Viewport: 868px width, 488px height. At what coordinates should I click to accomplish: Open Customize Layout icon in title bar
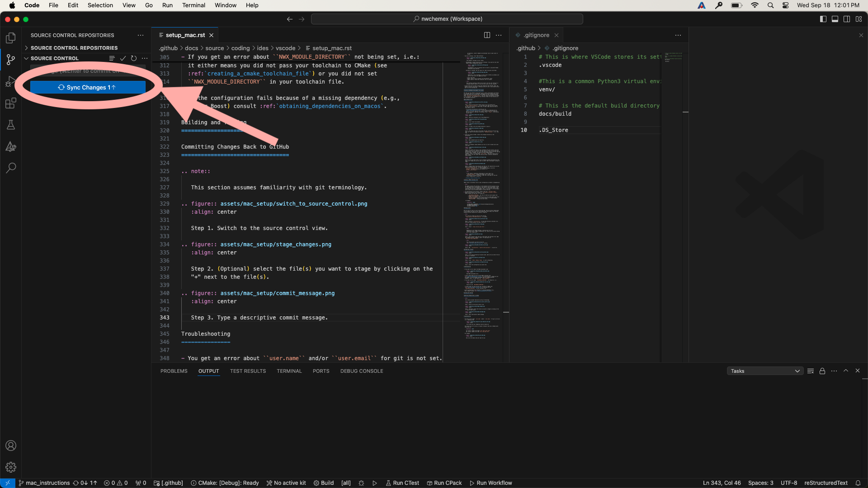click(x=859, y=19)
